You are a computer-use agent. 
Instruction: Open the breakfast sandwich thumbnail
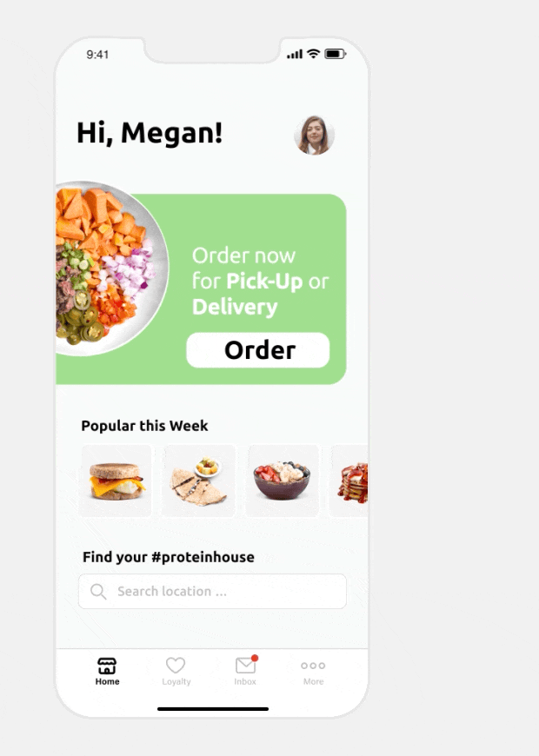coord(116,481)
